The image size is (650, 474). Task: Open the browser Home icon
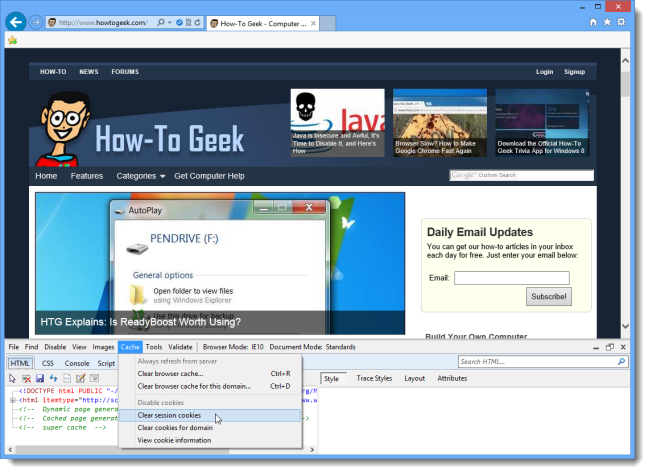(593, 22)
